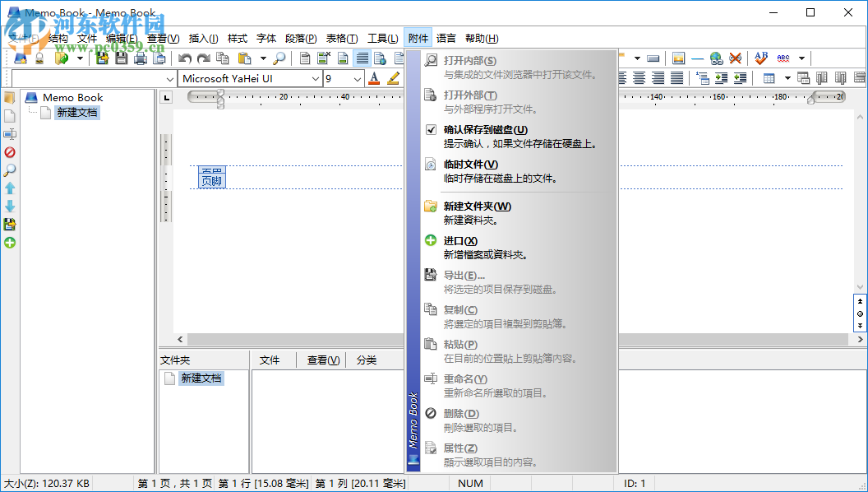Click the 文件 button in bottom panel
Image resolution: width=868 pixels, height=492 pixels.
pyautogui.click(x=270, y=360)
